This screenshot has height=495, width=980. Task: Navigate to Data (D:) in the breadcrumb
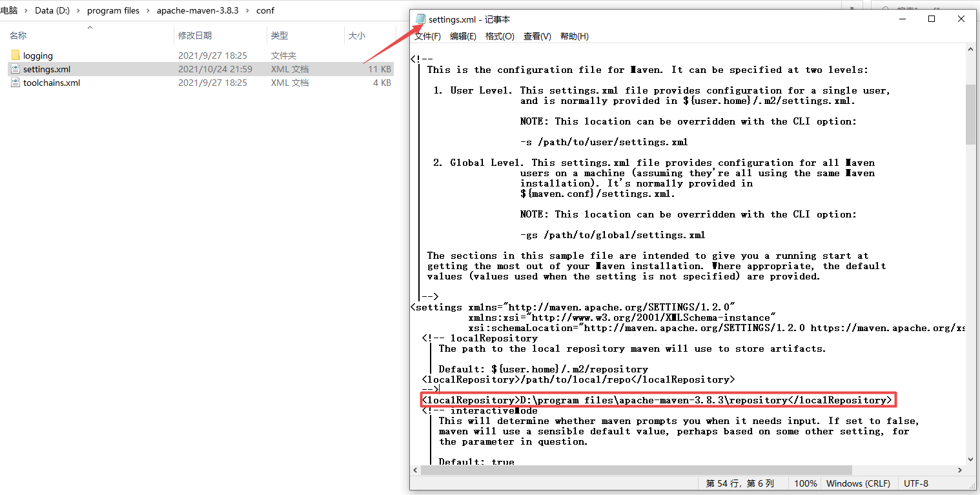(x=52, y=10)
